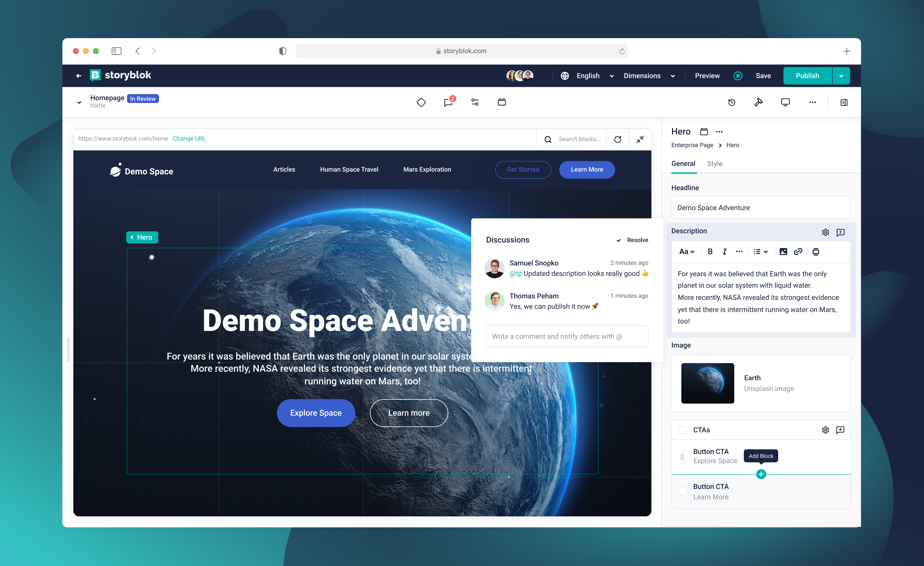Click the comment input field in Discussions
The image size is (924, 566).
point(567,336)
